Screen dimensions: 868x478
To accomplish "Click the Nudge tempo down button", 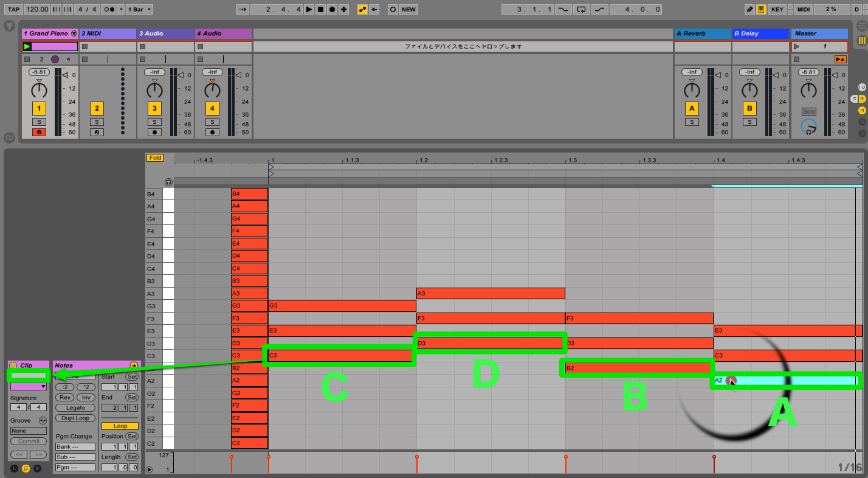I will 57,10.
